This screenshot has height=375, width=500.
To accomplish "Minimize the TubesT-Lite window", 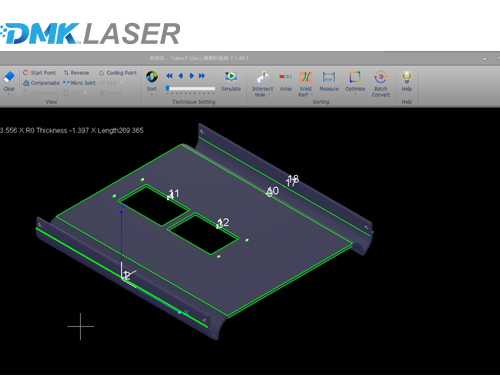I will [484, 59].
